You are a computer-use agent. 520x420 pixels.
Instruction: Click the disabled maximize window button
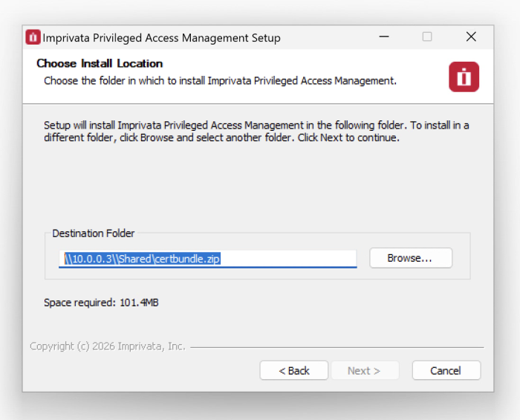pos(427,37)
